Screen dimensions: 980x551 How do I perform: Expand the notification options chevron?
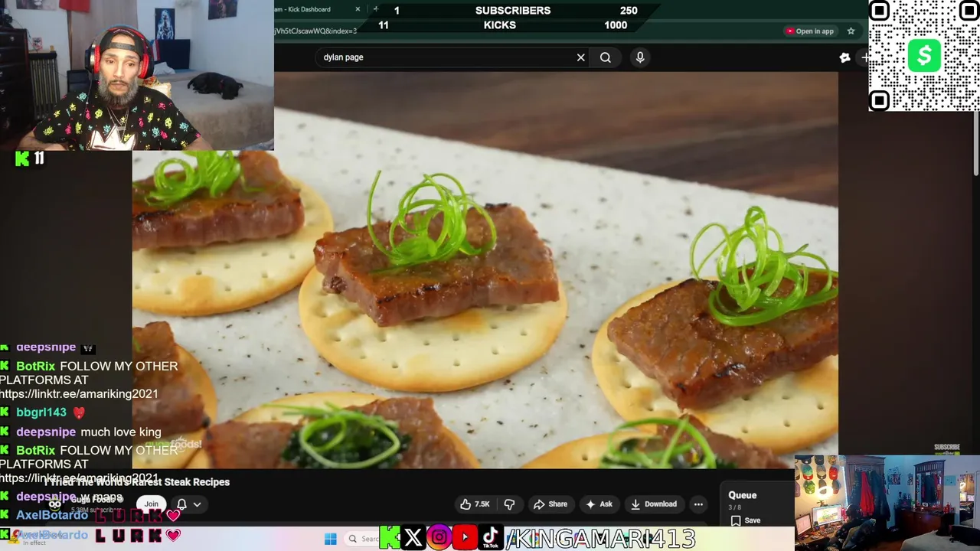pos(197,504)
